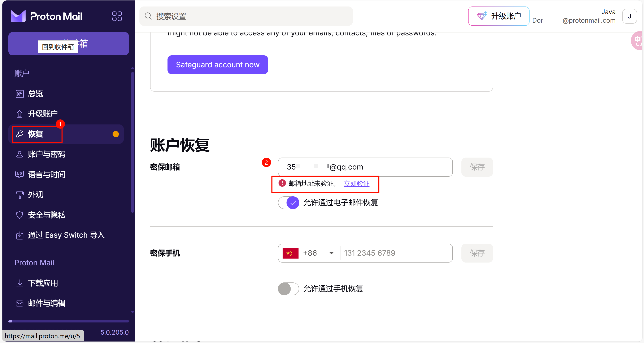This screenshot has width=644, height=343.
Task: Enable 允许通过手机恢复 switch
Action: pyautogui.click(x=288, y=289)
